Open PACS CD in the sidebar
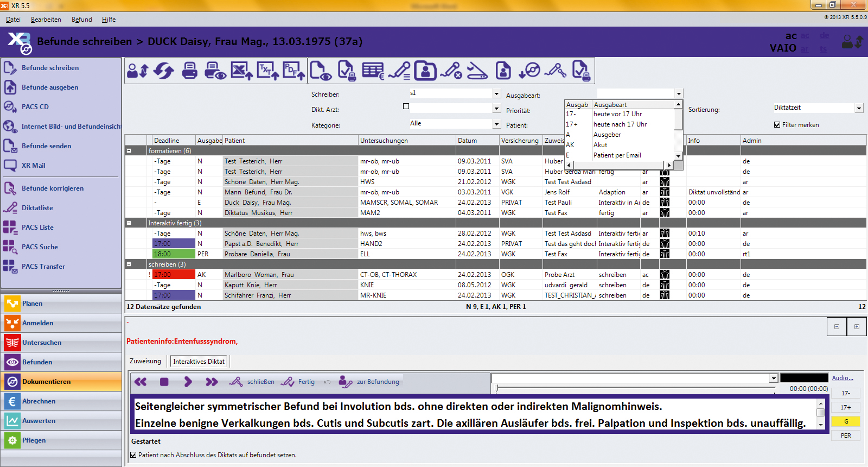The width and height of the screenshot is (868, 467). [35, 107]
